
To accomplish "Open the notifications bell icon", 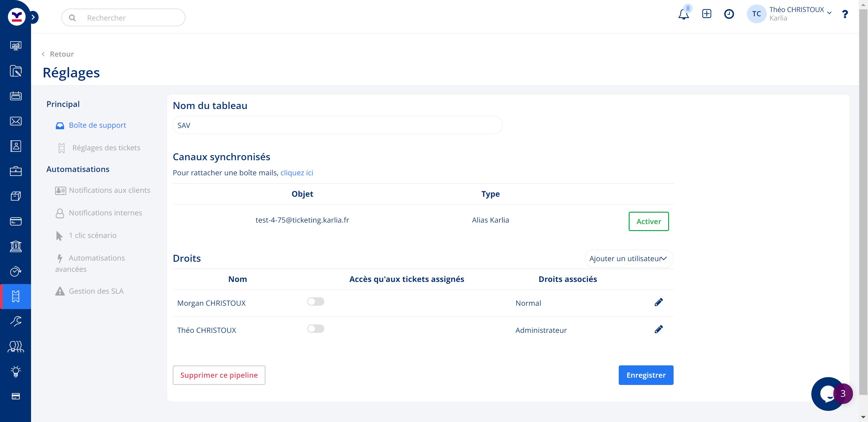I will point(683,14).
